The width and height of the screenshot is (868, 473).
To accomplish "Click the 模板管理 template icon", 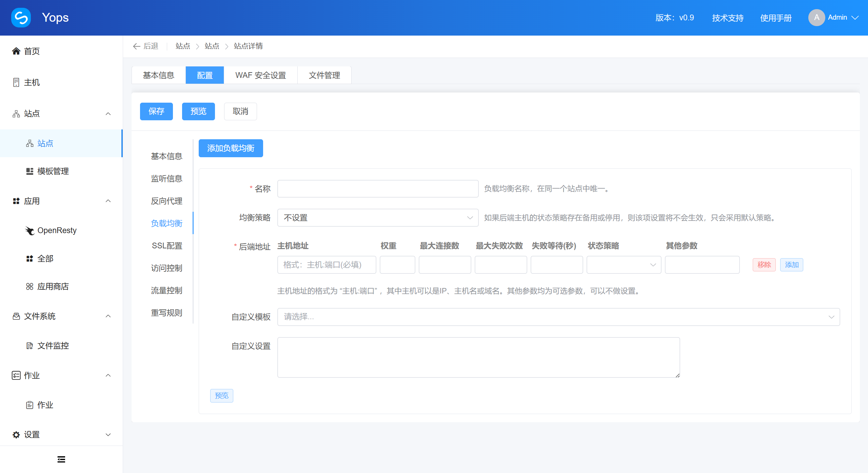I will [29, 171].
